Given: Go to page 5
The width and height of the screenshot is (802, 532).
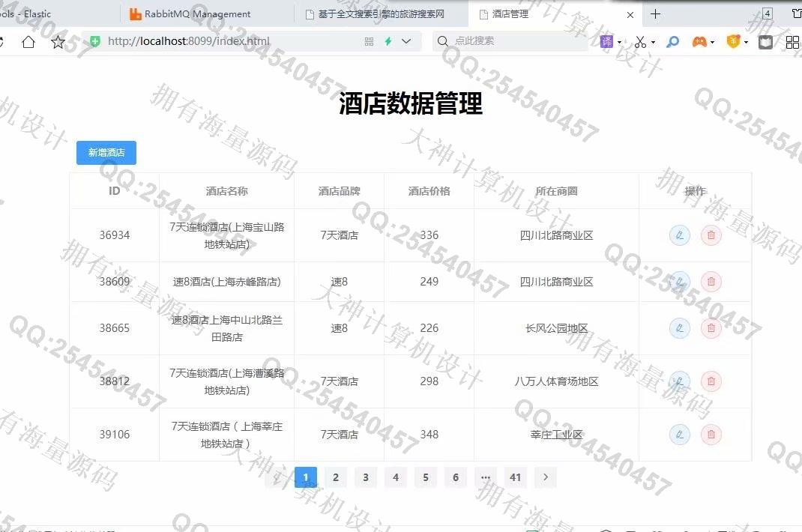Looking at the screenshot, I should [426, 477].
